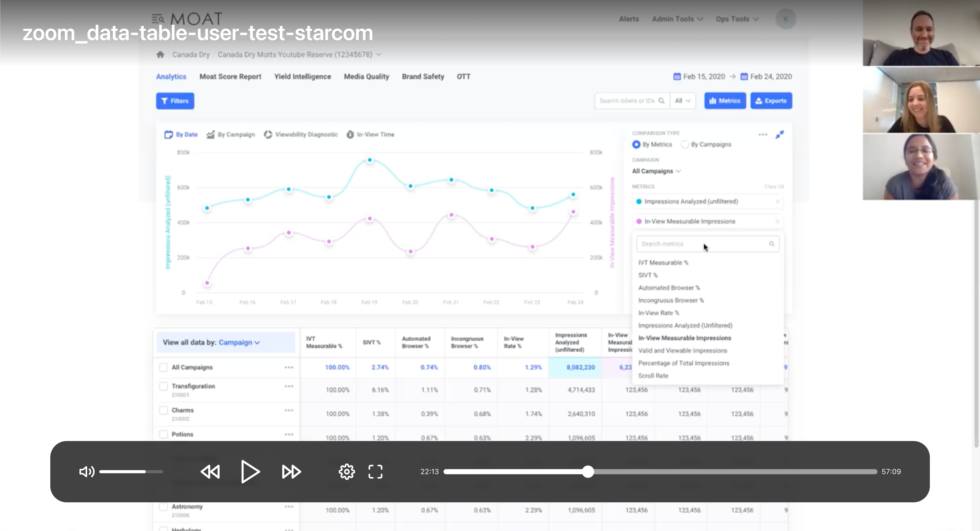Mute the video volume
The image size is (980, 531).
86,472
